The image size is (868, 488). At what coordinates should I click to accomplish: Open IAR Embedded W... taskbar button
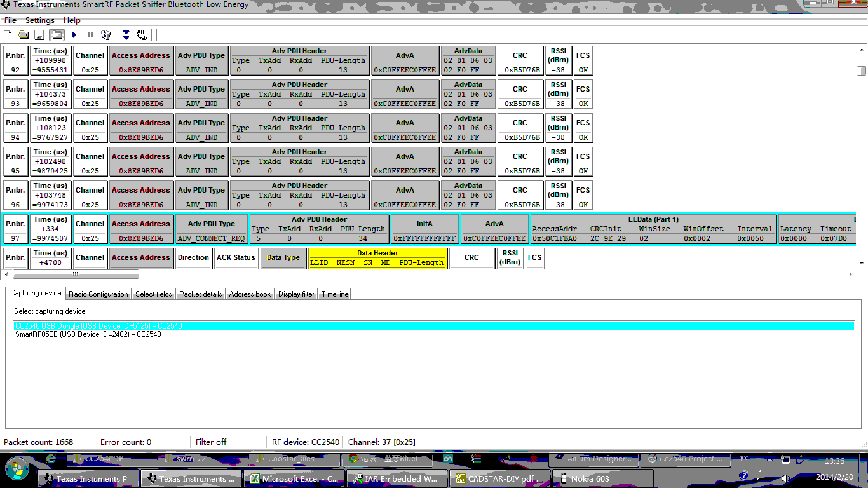click(x=398, y=478)
